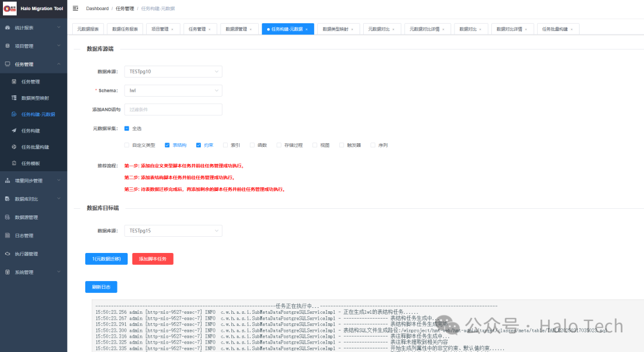Image resolution: width=644 pixels, height=352 pixels.
Task: Expand the 系统管理 sidebar chevron
Action: (58, 272)
